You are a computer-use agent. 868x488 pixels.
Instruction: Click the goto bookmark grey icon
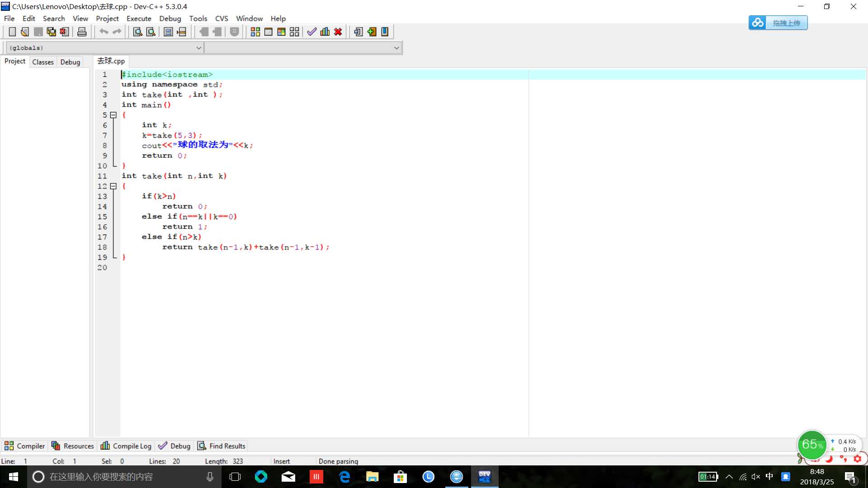coord(217,32)
